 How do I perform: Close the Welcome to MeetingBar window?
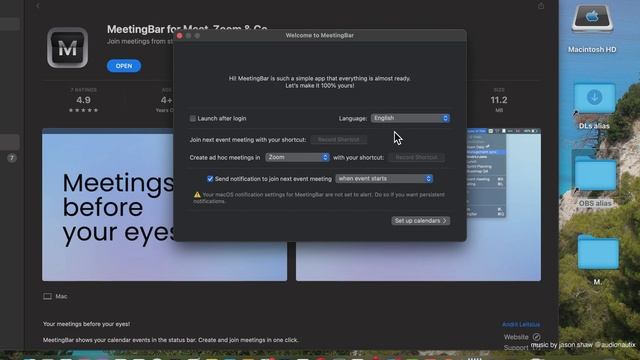(180, 36)
